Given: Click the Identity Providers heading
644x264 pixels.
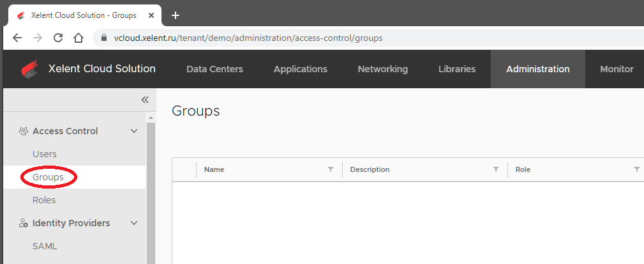Looking at the screenshot, I should click(x=71, y=223).
